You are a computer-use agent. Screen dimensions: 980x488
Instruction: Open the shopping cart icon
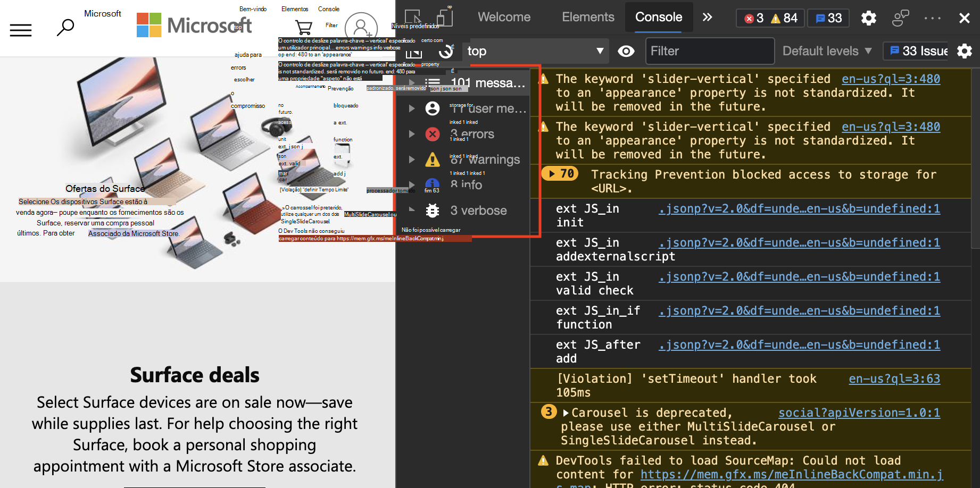303,27
